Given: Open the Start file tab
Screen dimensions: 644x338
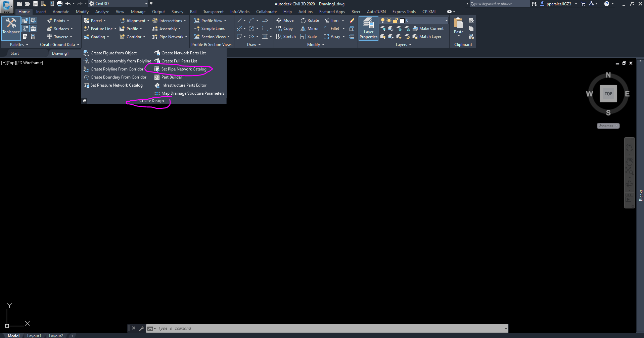Looking at the screenshot, I should click(x=14, y=53).
